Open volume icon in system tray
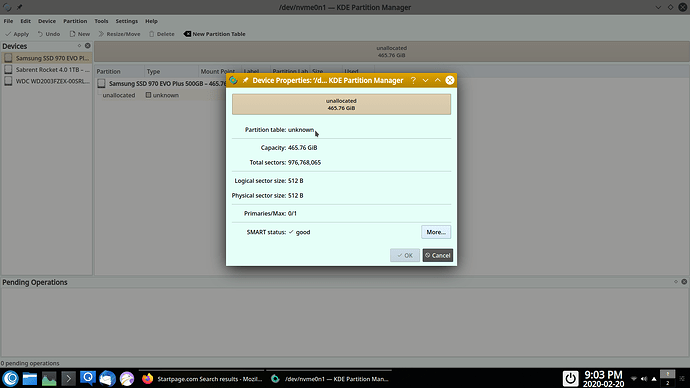 [x=644, y=379]
